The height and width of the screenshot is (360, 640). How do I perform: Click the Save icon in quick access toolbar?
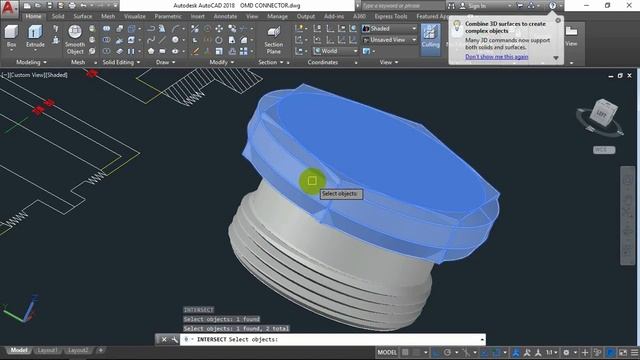click(x=49, y=6)
